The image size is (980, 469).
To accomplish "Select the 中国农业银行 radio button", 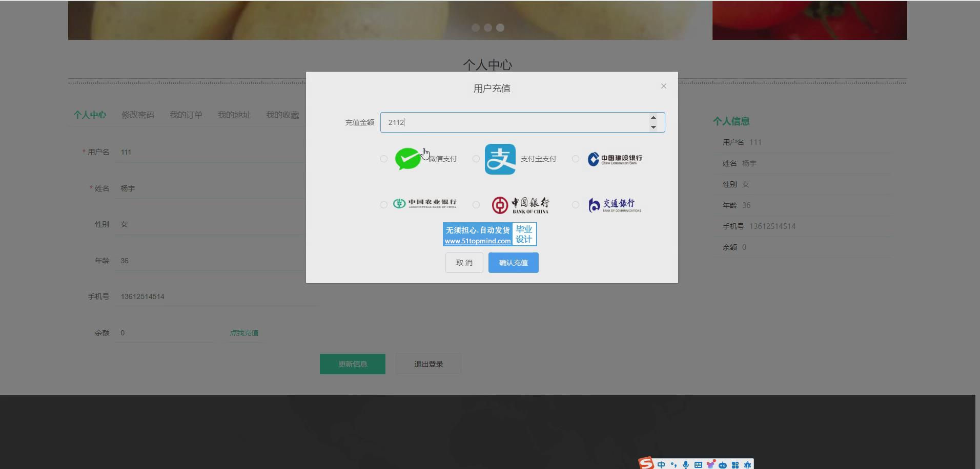I will [x=384, y=205].
